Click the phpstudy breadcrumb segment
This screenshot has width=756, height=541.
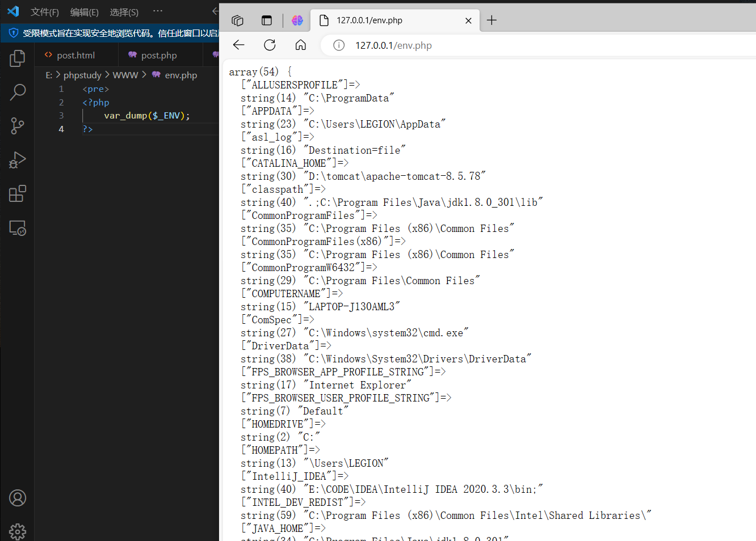[x=82, y=75]
